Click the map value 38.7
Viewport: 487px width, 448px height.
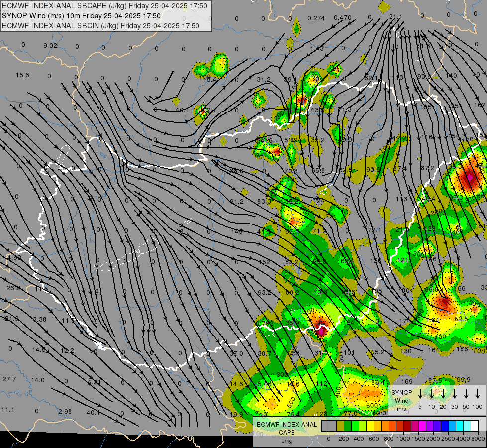tap(265, 354)
